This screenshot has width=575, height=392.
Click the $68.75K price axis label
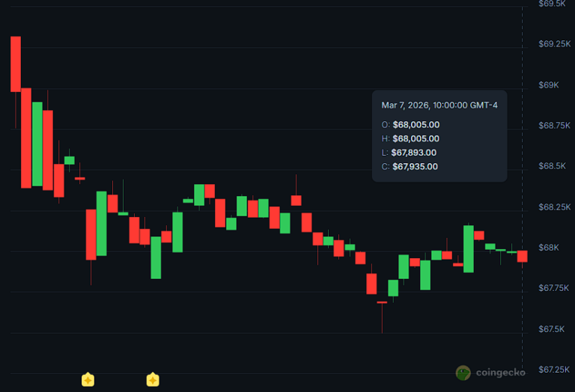coord(555,126)
